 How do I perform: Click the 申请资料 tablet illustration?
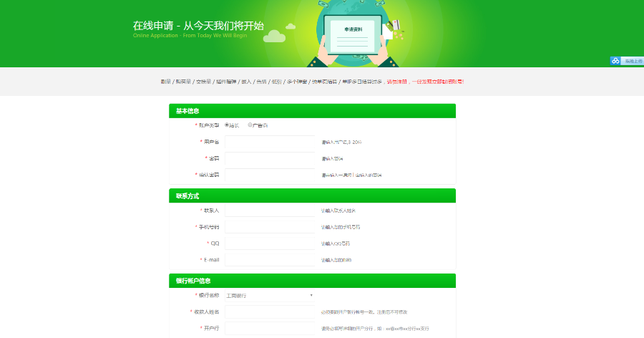click(352, 35)
